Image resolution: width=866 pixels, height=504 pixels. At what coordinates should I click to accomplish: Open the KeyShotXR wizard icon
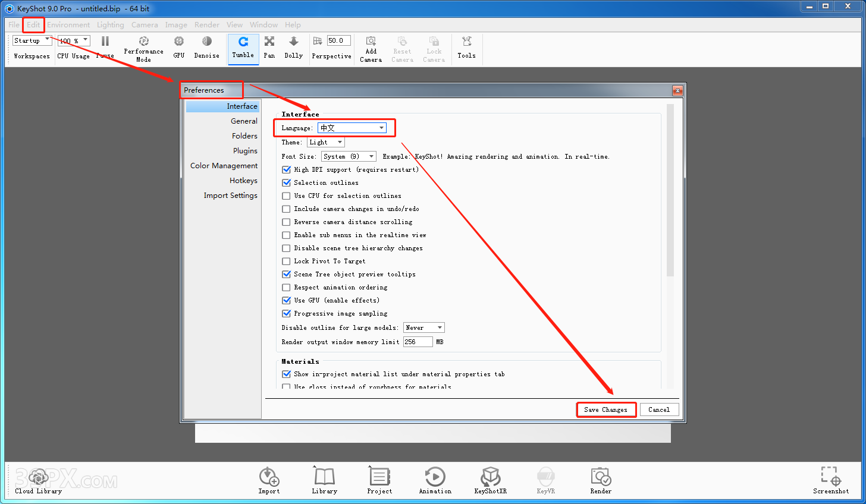pyautogui.click(x=490, y=477)
